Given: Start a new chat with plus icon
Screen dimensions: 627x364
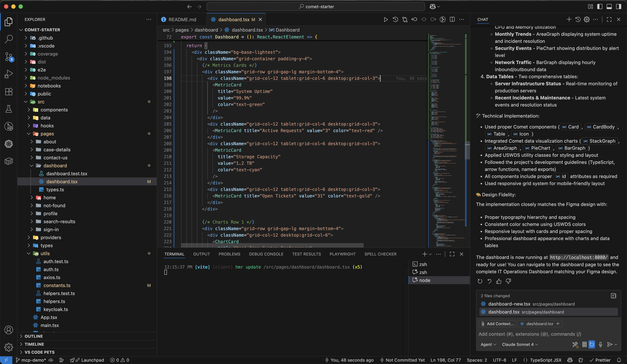Looking at the screenshot, I should point(569,19).
